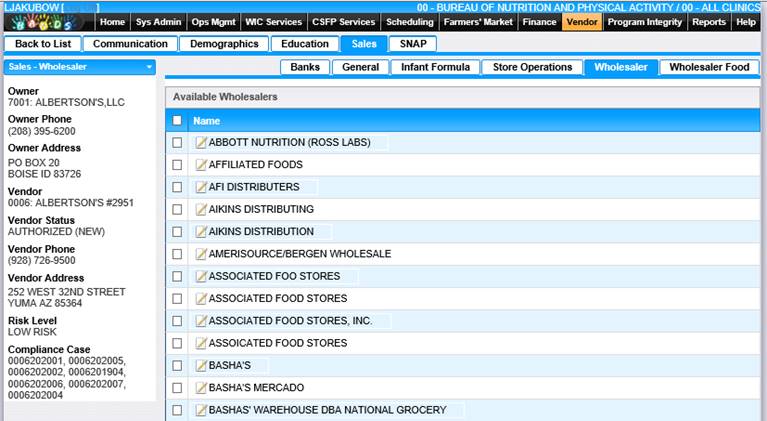Edit icon next to BASHA'S
Viewport: 767px width, 421px height.
(x=201, y=365)
